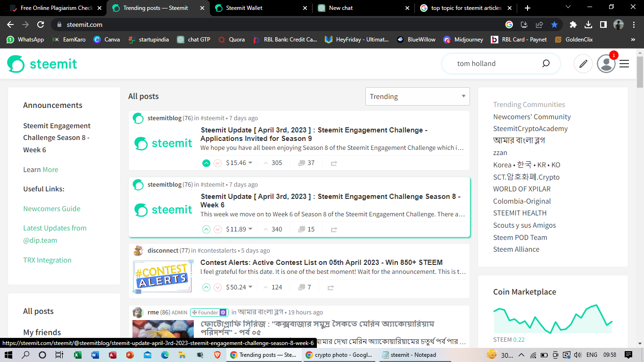644x362 pixels.
Task: Switch to the Steemit Wallet tab
Action: (x=261, y=8)
